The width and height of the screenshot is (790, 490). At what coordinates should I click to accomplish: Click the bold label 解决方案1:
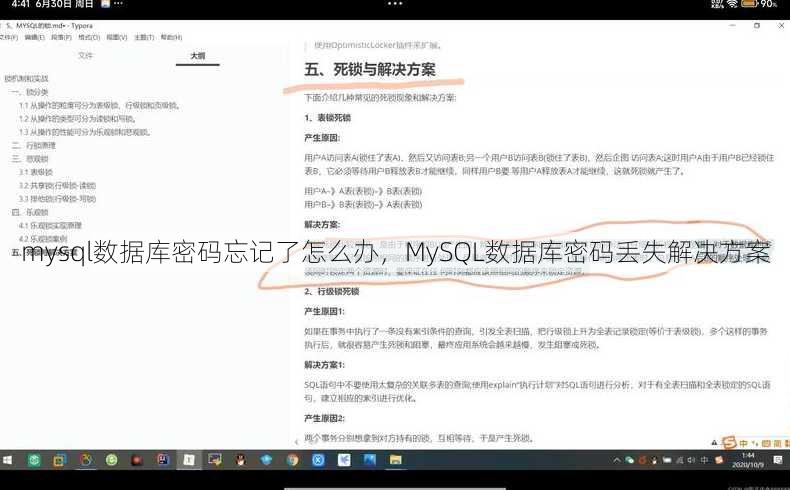coord(324,365)
